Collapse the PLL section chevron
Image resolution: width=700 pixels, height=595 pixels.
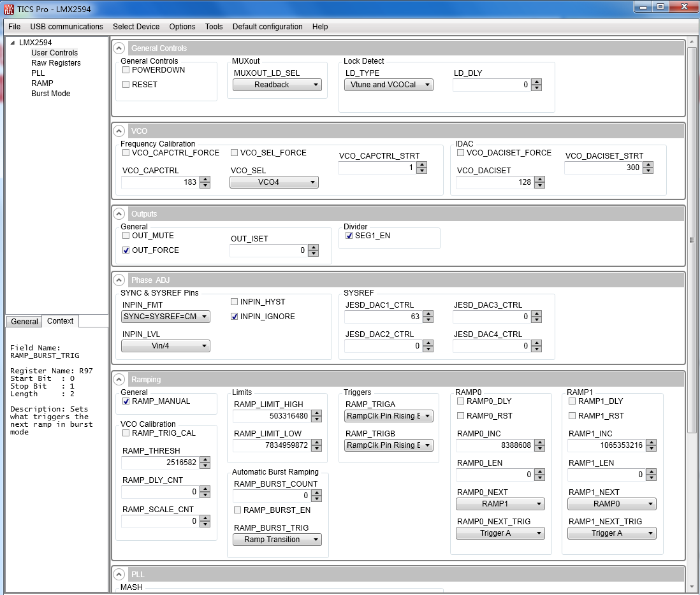tap(119, 575)
